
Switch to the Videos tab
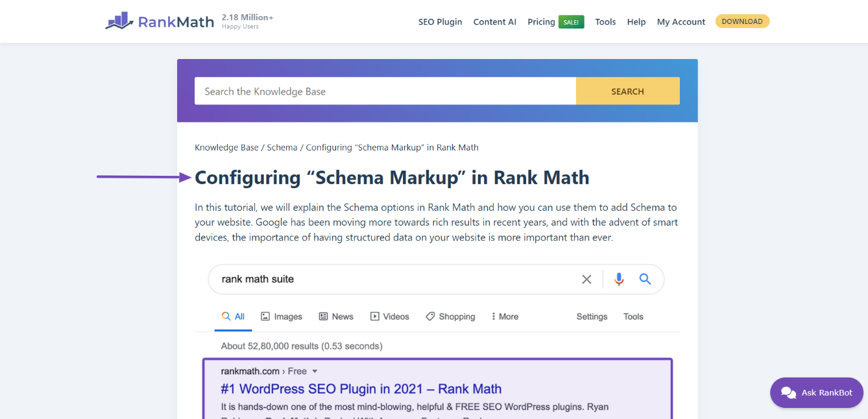click(x=390, y=317)
